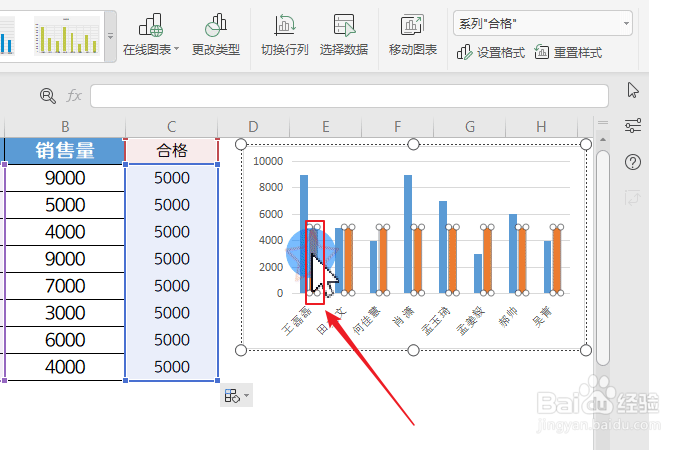Click the chart top-left resize handle
The height and width of the screenshot is (450, 700).
[241, 144]
